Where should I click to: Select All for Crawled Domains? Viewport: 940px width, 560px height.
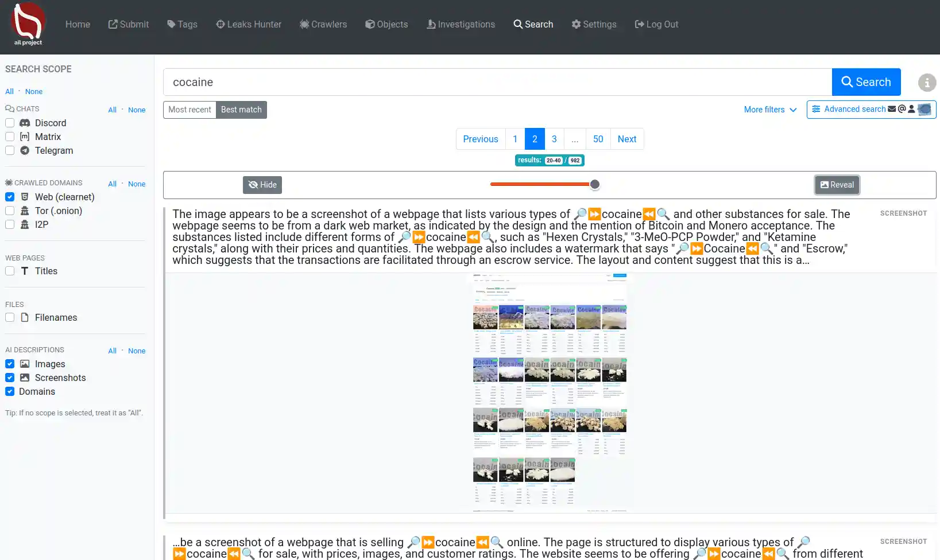pos(113,184)
